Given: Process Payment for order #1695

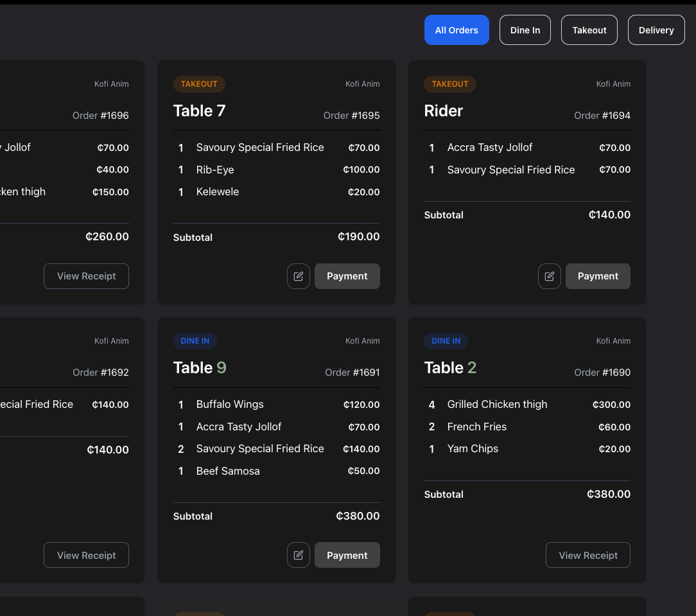Looking at the screenshot, I should tap(347, 276).
